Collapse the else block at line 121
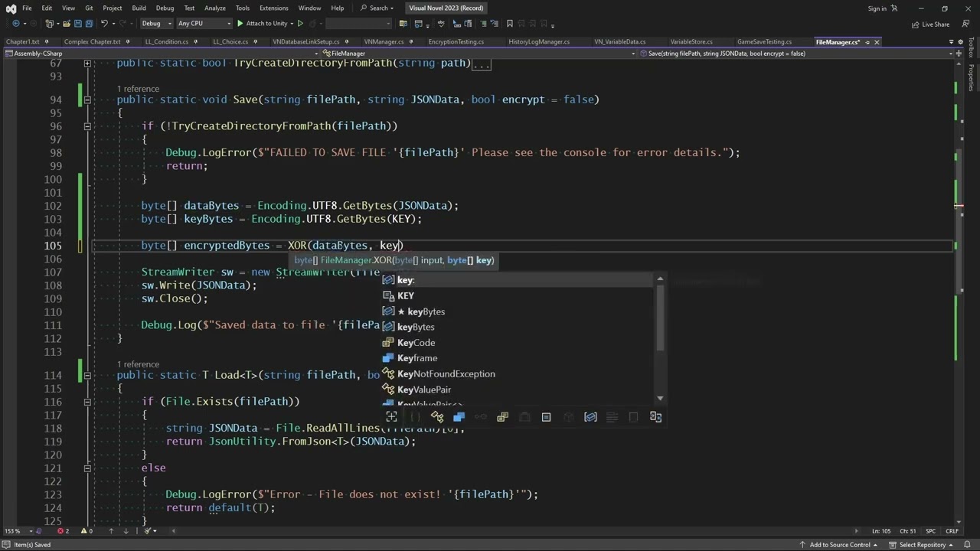The height and width of the screenshot is (551, 980). pyautogui.click(x=87, y=468)
